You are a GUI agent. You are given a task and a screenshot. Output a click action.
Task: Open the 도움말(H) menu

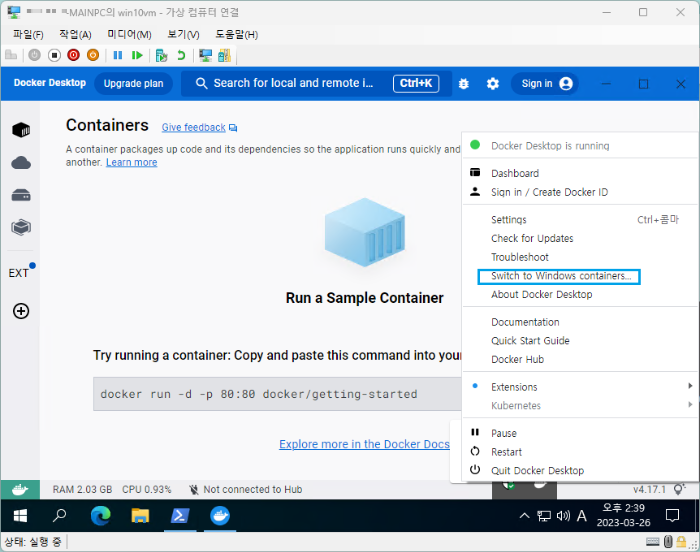[x=237, y=34]
